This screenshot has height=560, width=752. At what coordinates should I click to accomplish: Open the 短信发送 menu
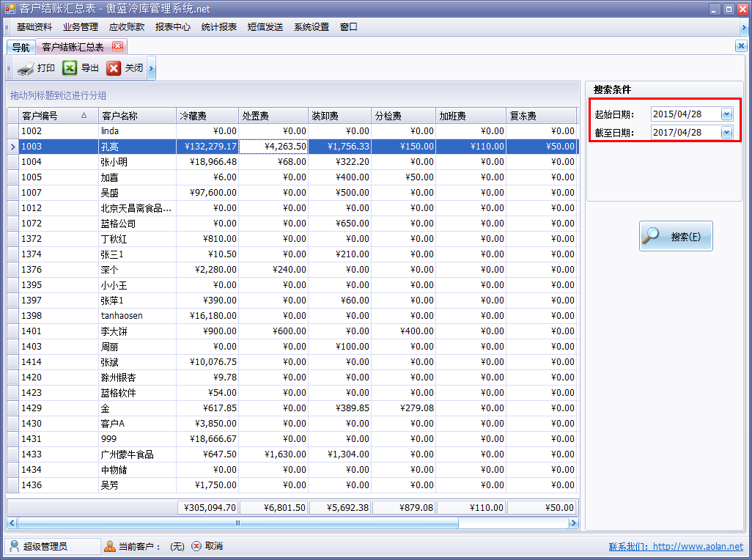coord(265,27)
